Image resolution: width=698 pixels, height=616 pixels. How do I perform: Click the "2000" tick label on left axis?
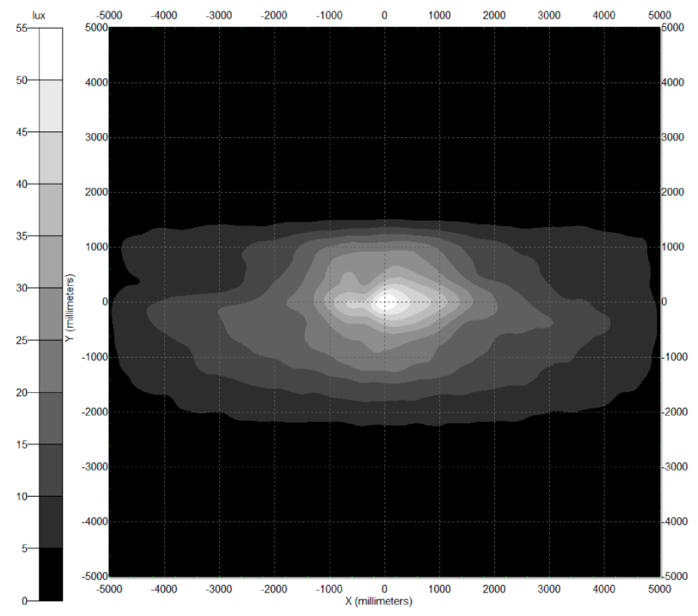point(96,192)
